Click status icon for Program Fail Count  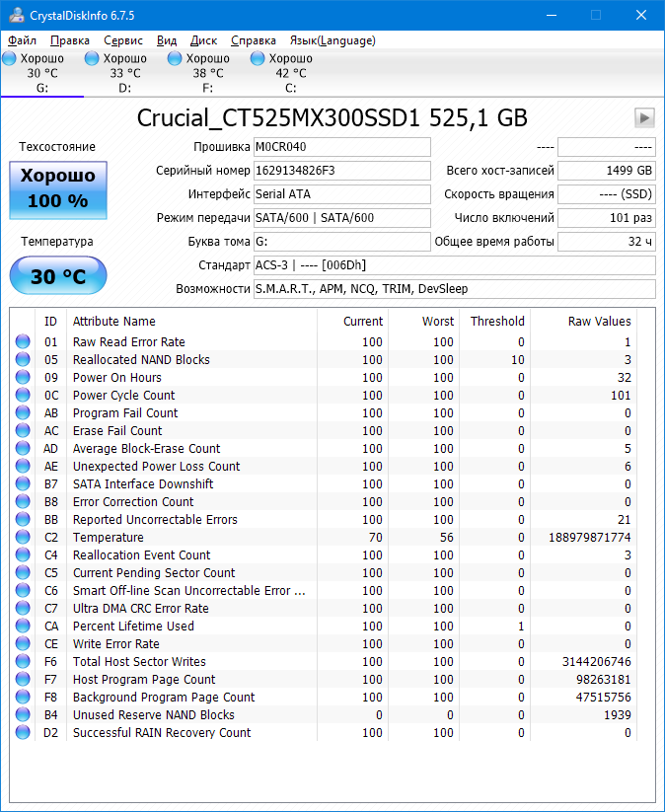click(23, 412)
